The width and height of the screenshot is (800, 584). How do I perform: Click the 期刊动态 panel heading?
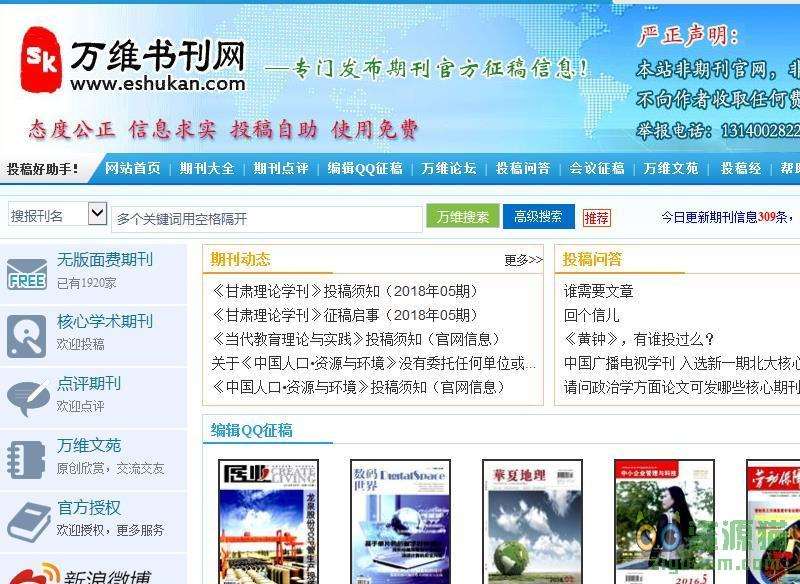click(x=240, y=260)
